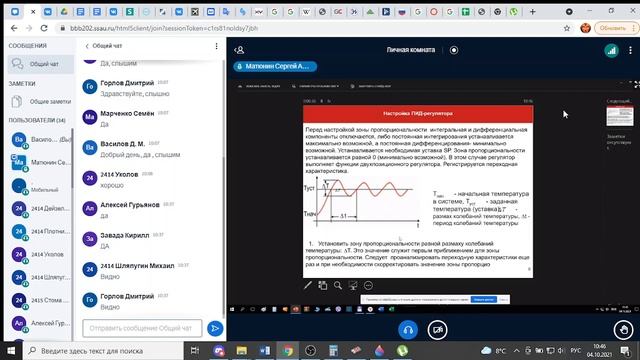Open Chrome profile avatar

pyautogui.click(x=585, y=28)
